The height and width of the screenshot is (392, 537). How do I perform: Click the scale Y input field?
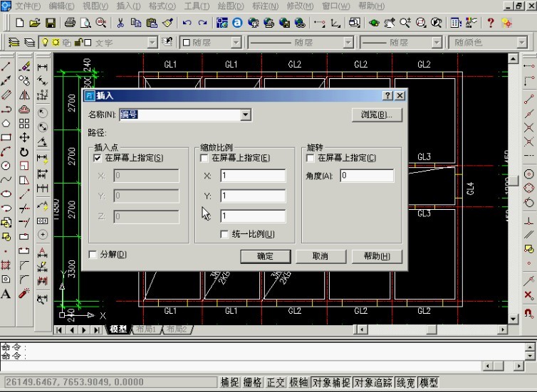(253, 196)
